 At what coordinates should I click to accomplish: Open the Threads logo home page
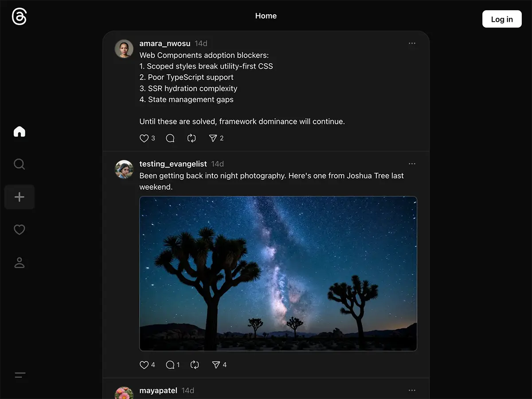[x=19, y=16]
